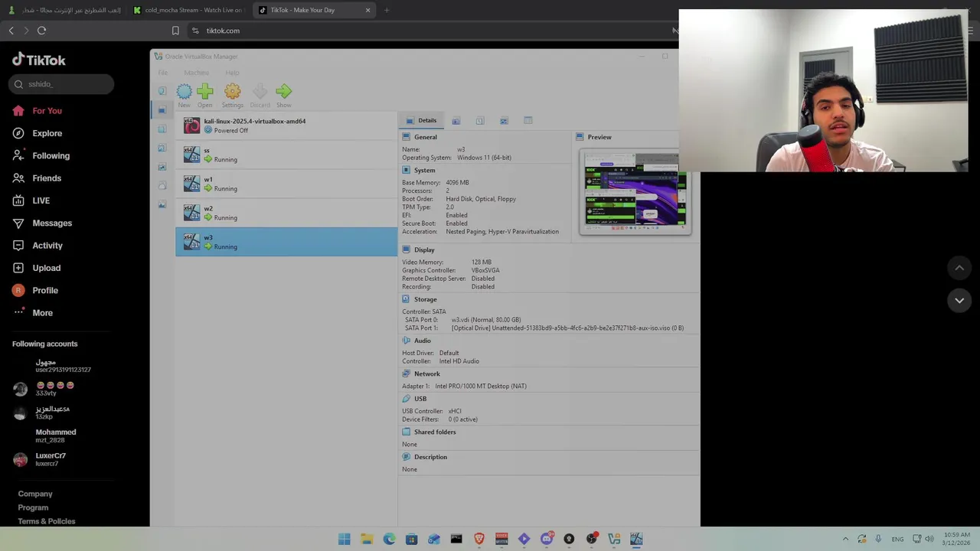Click the green Show arrow icon
This screenshot has width=980, height=551.
click(x=284, y=92)
